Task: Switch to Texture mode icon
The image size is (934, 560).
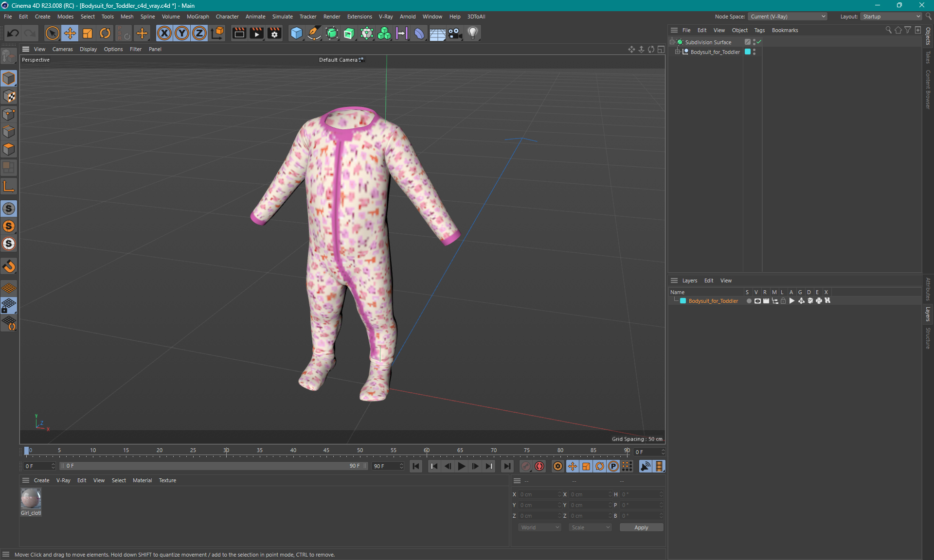Action: (9, 96)
